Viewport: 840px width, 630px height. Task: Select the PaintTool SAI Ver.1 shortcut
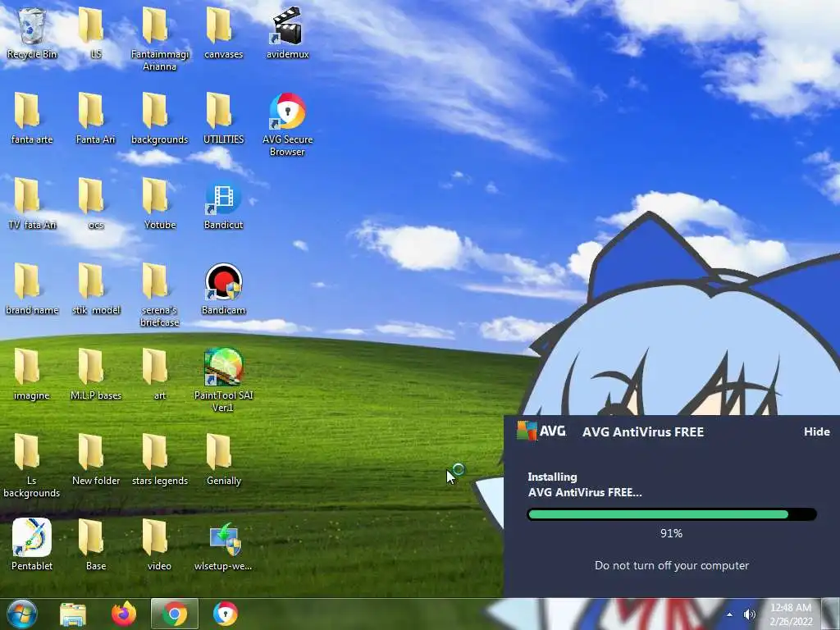(x=223, y=380)
